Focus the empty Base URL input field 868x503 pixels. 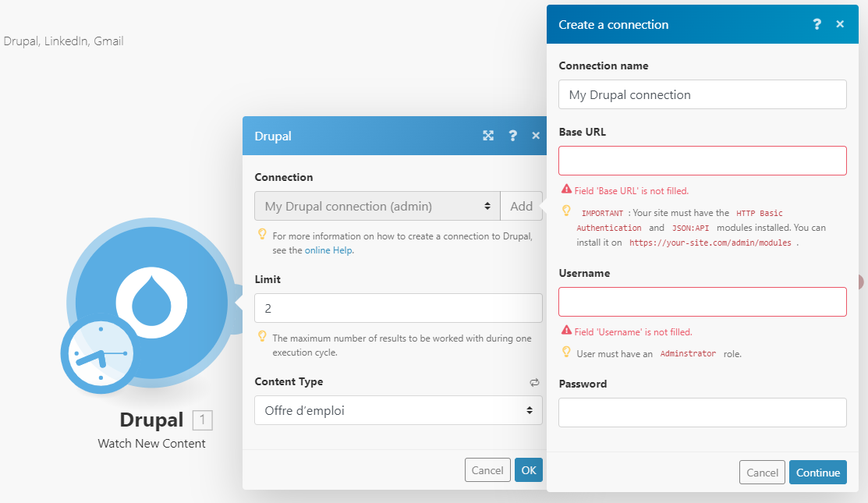[x=702, y=160]
